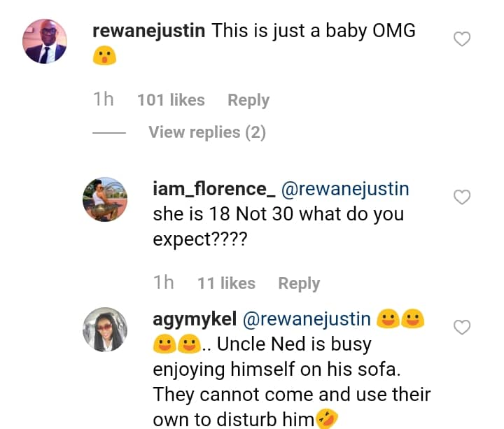504x429 pixels.
Task: Open iam_florence_'s profile picture
Action: [x=105, y=199]
